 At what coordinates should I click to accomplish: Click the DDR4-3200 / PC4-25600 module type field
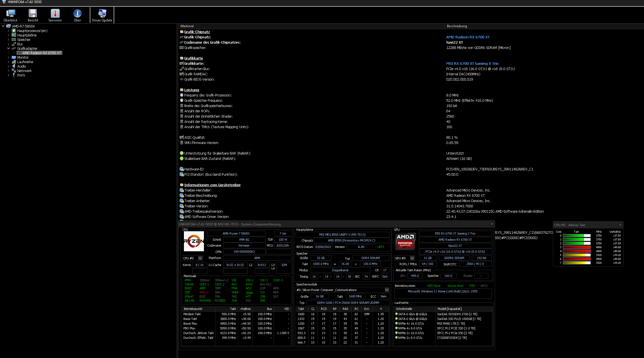(348, 303)
